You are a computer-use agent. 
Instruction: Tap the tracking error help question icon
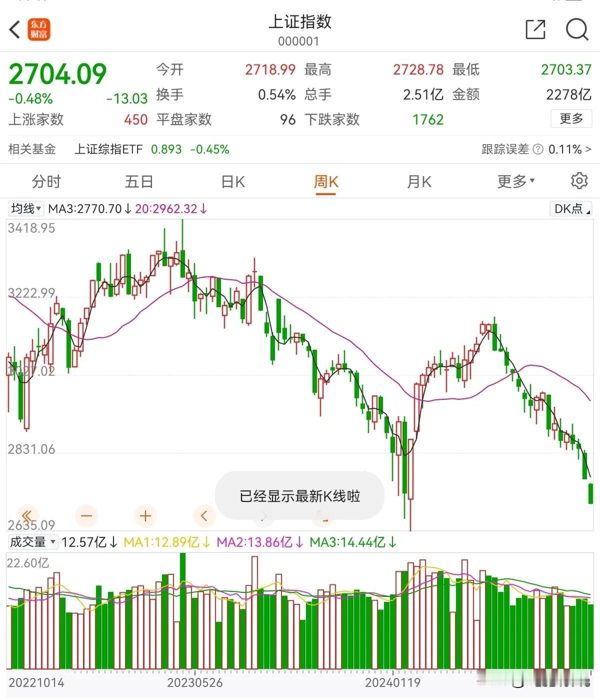(x=538, y=149)
